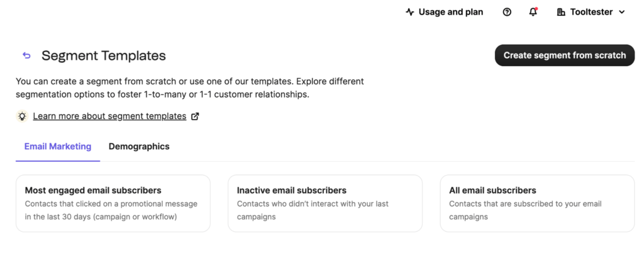Open the Usage and plan text link
The image size is (644, 255).
(451, 12)
